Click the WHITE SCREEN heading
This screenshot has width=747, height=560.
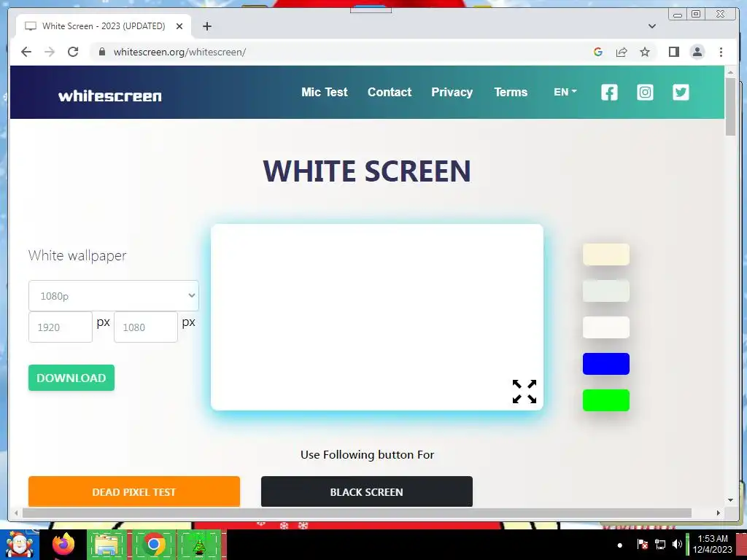[x=367, y=171]
